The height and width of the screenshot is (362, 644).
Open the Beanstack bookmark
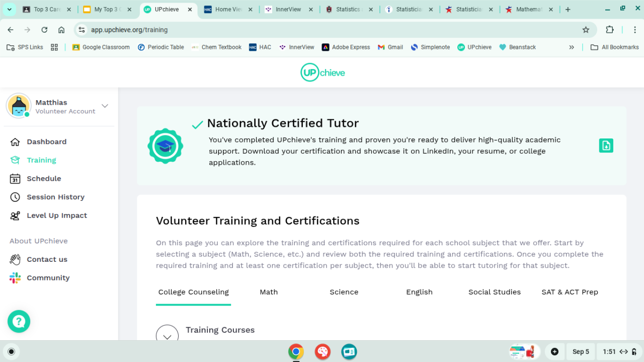(517, 47)
